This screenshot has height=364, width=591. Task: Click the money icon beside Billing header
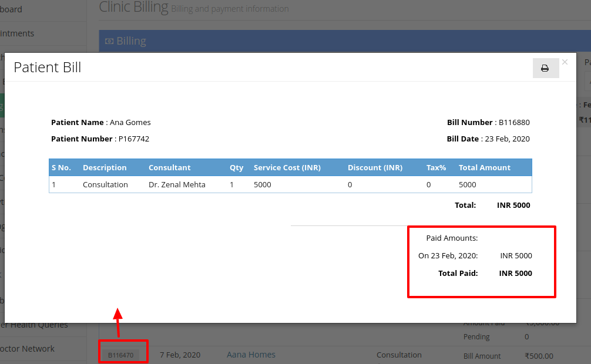tap(109, 41)
